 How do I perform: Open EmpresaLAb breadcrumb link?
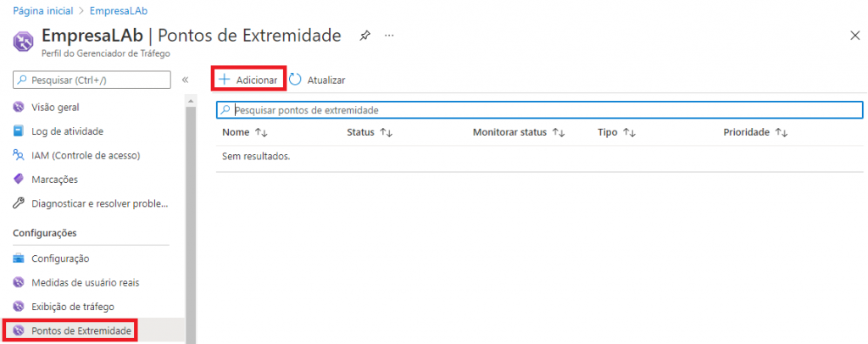(x=119, y=10)
